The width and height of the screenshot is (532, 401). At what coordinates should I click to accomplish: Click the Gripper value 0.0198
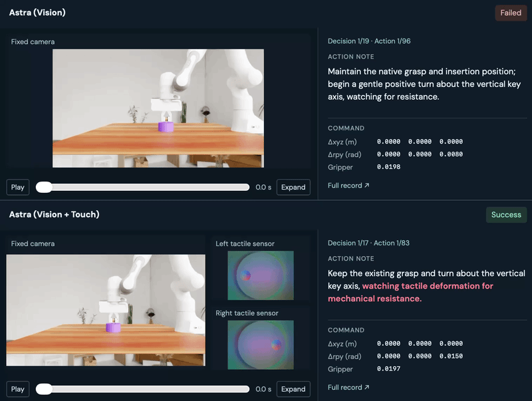[x=388, y=167]
